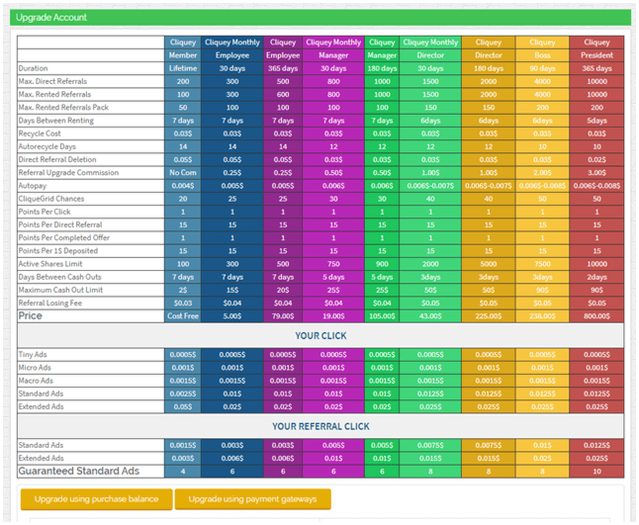Click Guaranteed Standard Ads President value 10
Image resolution: width=639 pixels, height=525 pixels.
pyautogui.click(x=597, y=471)
